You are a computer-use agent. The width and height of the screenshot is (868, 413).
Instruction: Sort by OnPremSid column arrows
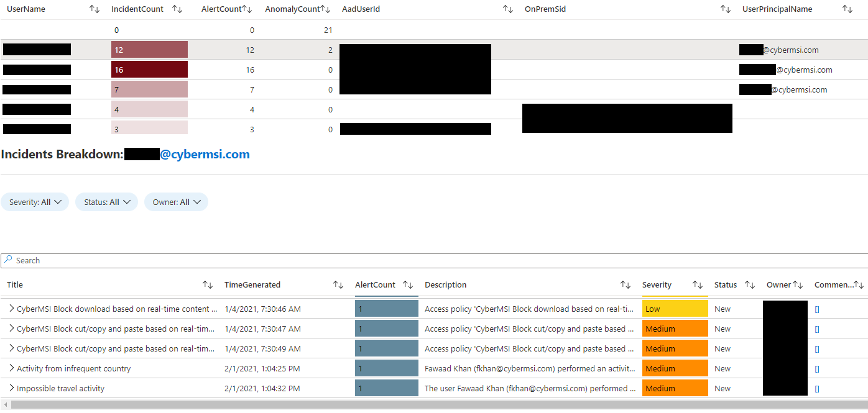click(726, 9)
